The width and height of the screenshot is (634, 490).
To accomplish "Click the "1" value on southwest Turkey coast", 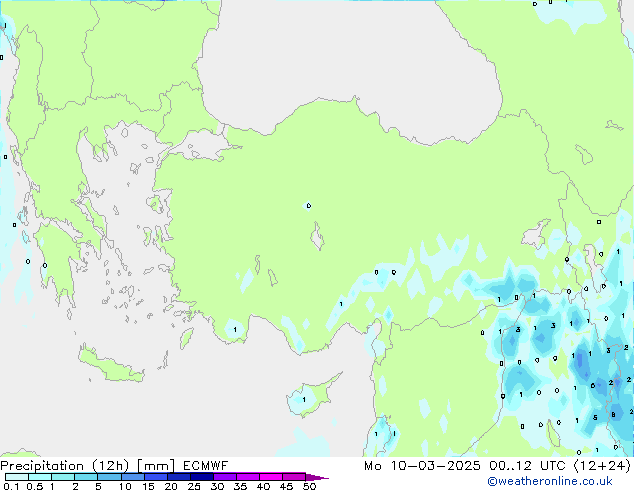I will click(235, 330).
